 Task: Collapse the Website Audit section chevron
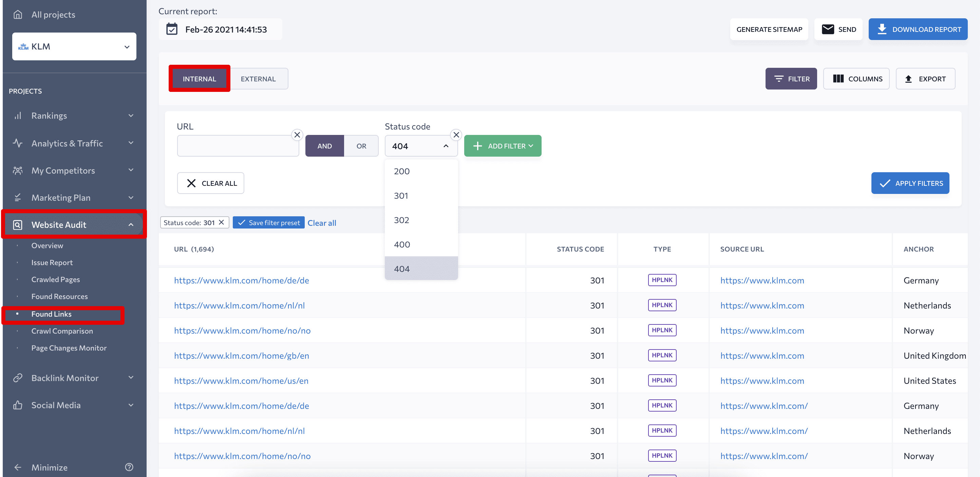(131, 225)
